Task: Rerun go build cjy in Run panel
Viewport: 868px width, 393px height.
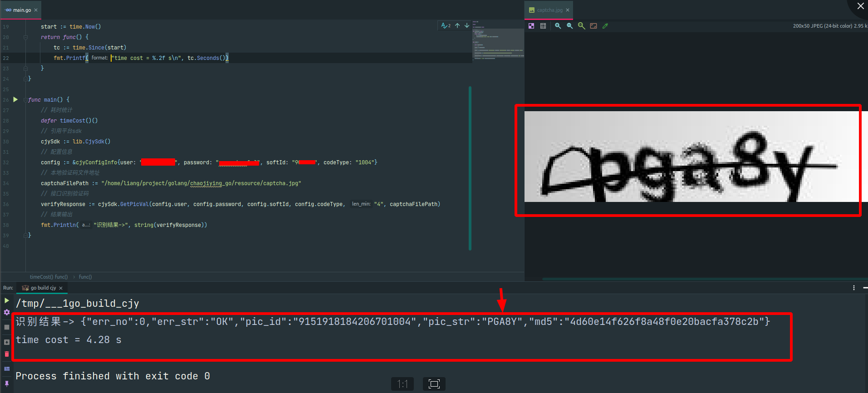Action: click(7, 300)
